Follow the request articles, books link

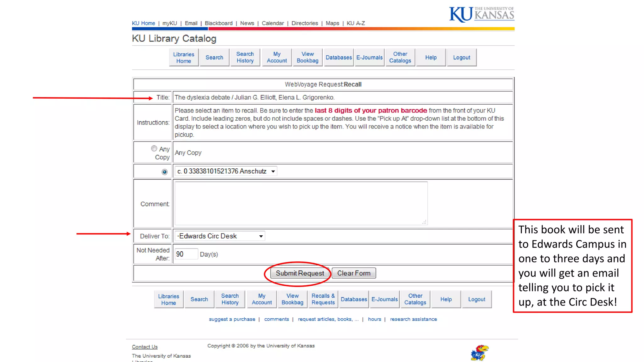pyautogui.click(x=328, y=319)
